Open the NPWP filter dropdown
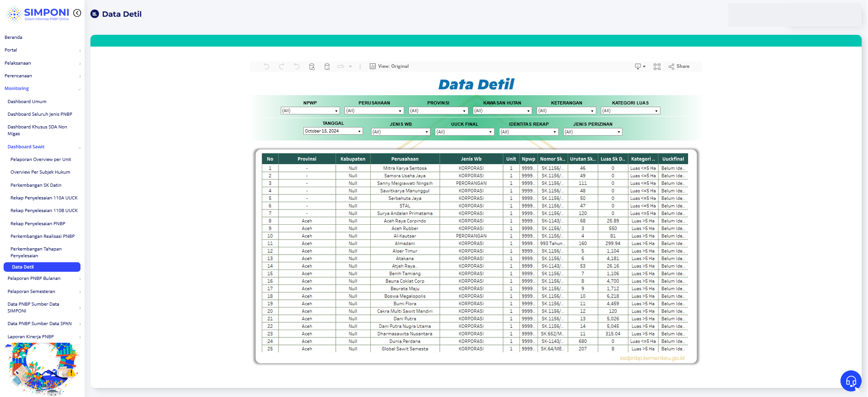 pos(310,111)
